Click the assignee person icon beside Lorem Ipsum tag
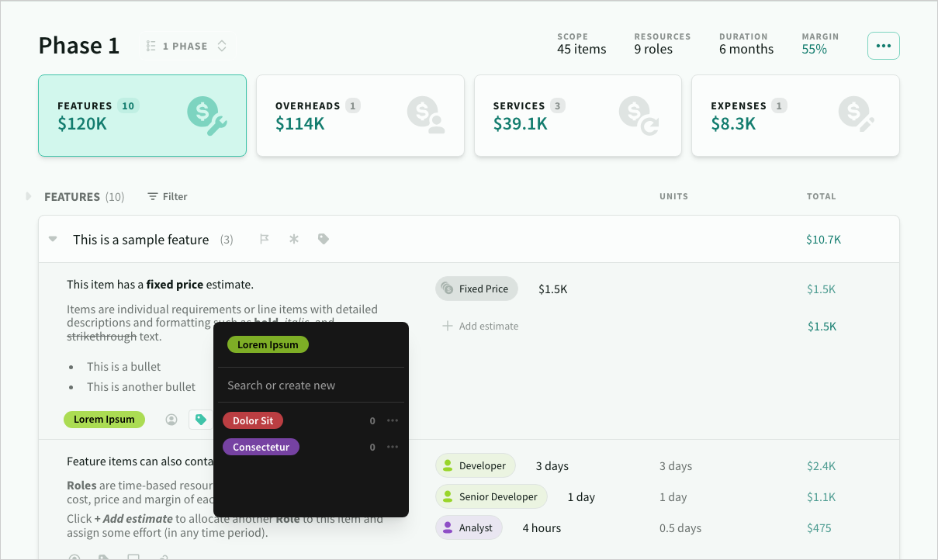Viewport: 938px width, 560px height. [171, 420]
